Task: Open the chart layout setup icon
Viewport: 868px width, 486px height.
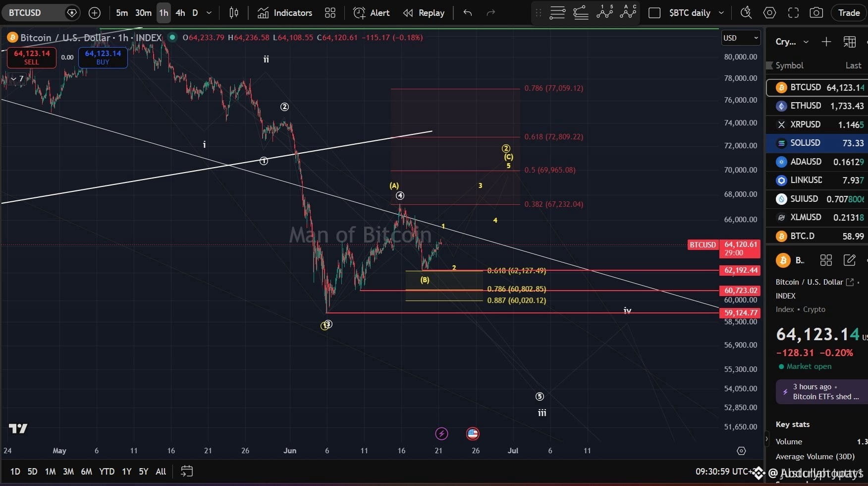Action: [654, 13]
